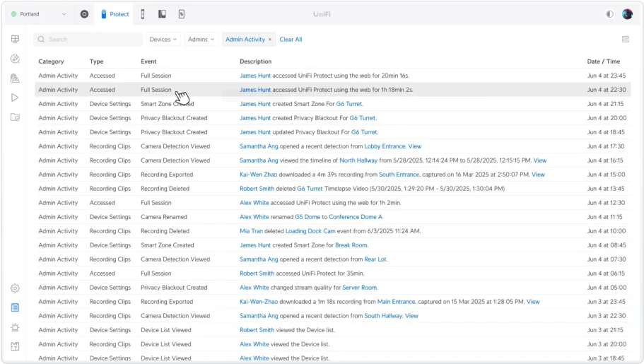
Task: Open the system log list icon in sidebar
Action: pos(15,307)
